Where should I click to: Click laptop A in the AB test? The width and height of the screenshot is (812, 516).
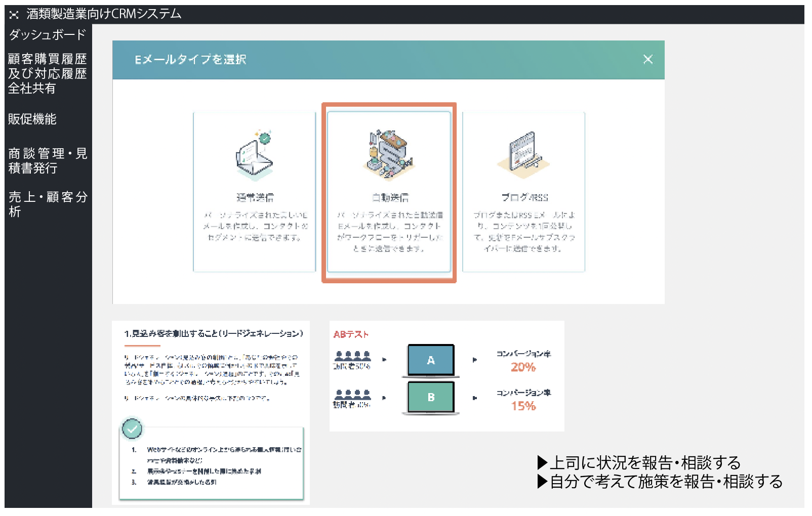pyautogui.click(x=431, y=360)
